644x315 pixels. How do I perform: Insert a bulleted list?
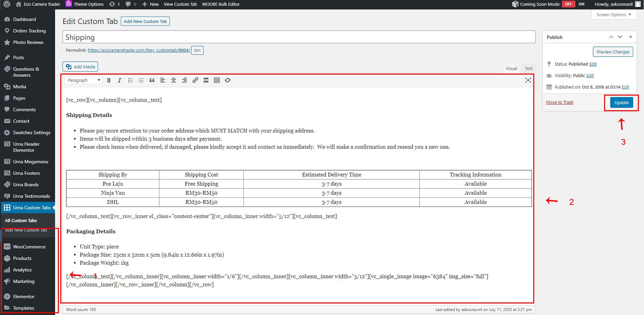pos(130,80)
